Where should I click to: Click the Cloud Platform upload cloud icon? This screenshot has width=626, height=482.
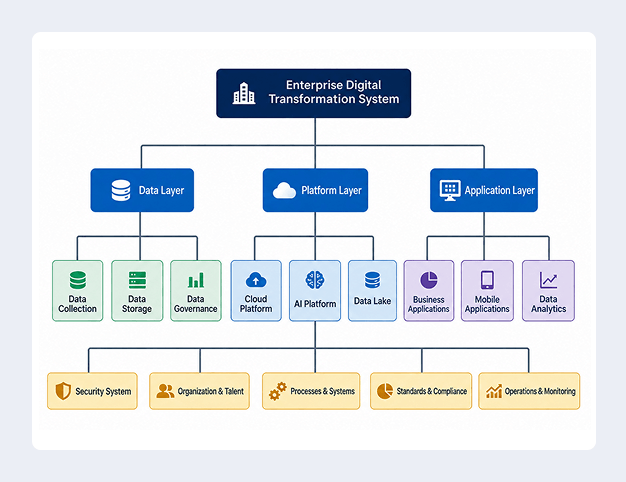[x=256, y=280]
